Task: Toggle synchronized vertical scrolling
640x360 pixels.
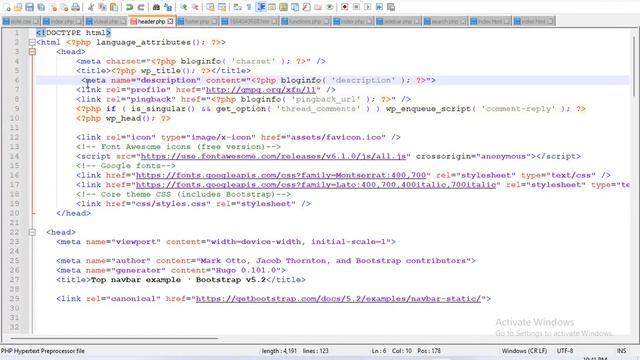Action: (210, 7)
